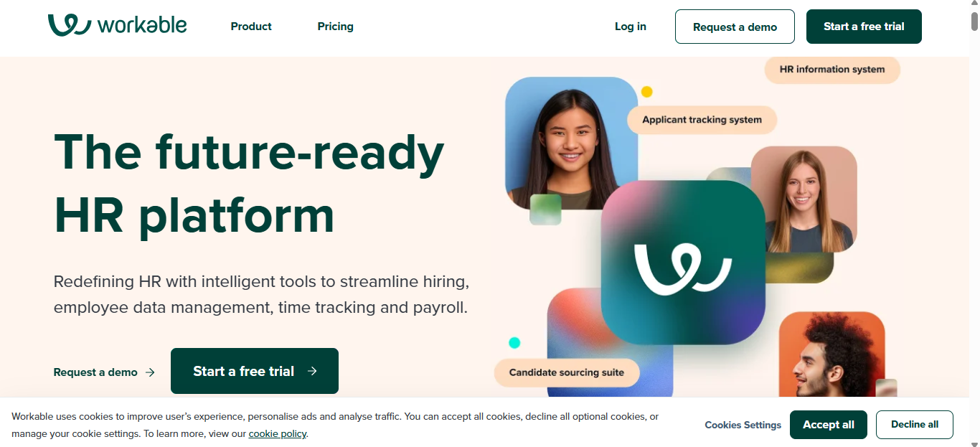Click header Start a free trial button

pos(864,27)
